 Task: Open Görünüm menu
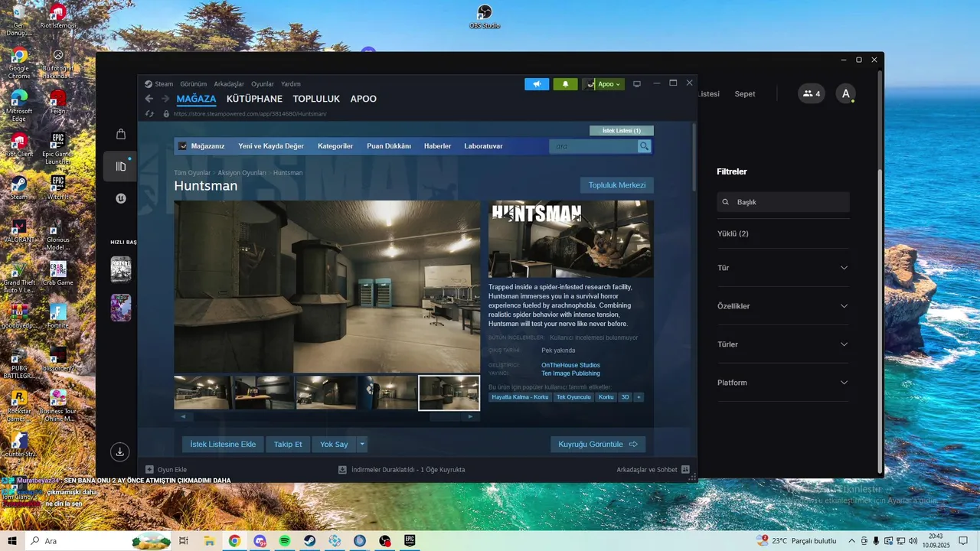click(x=194, y=84)
